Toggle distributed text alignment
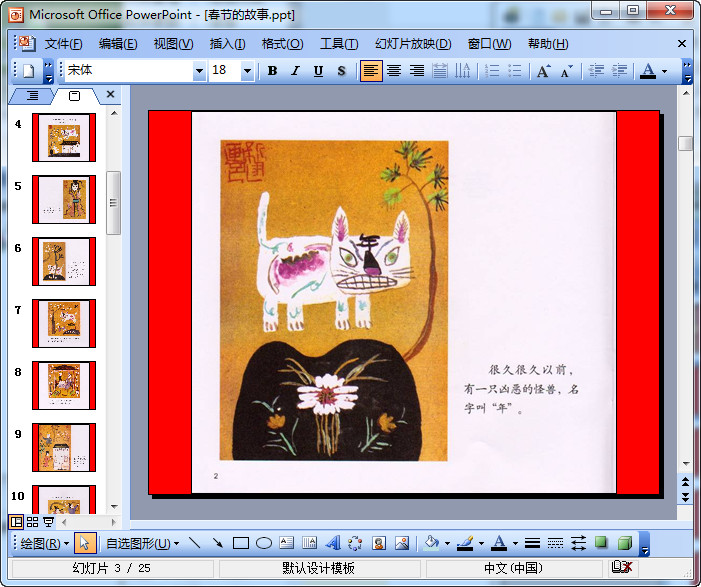 point(440,71)
